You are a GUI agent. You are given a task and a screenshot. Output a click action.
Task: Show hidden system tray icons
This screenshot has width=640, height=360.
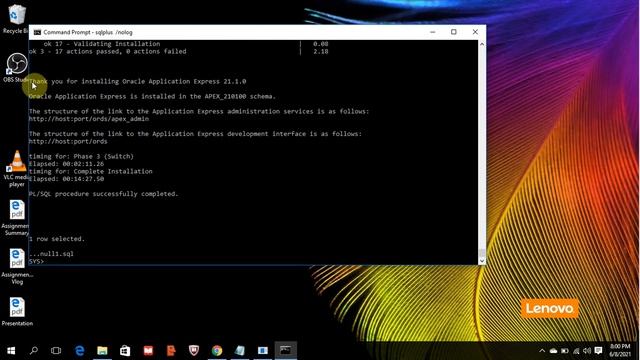click(x=542, y=351)
